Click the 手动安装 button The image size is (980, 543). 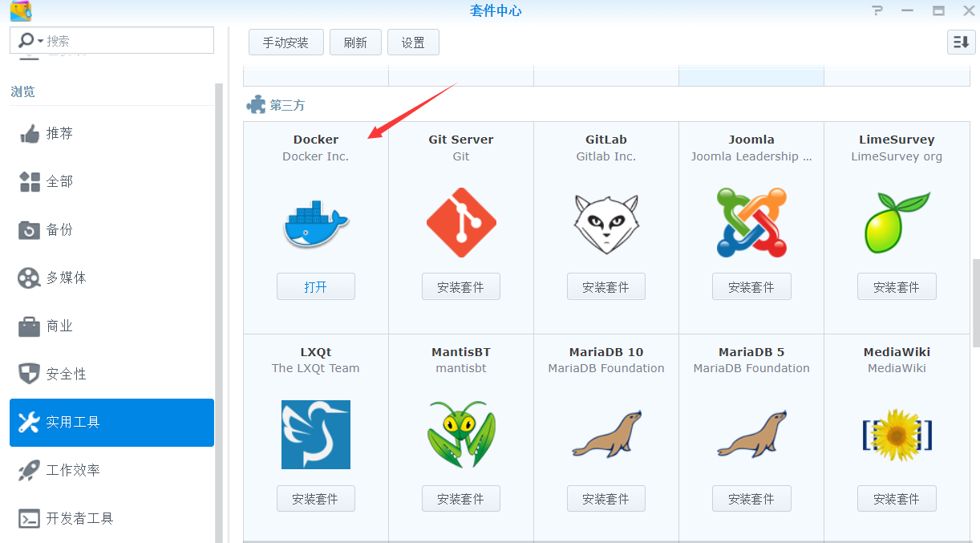(285, 43)
